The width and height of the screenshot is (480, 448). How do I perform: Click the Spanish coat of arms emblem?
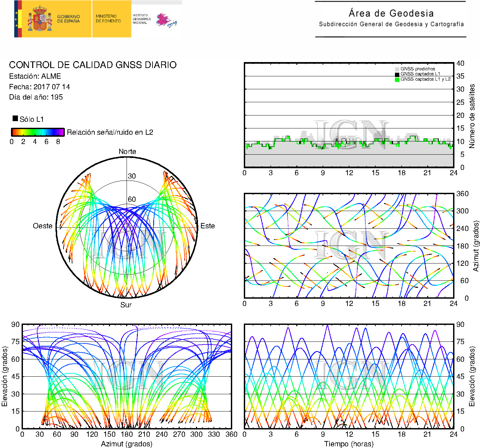point(40,19)
